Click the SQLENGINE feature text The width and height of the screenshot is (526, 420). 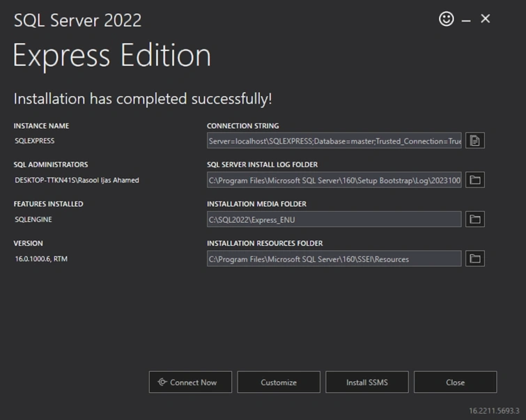coord(33,219)
